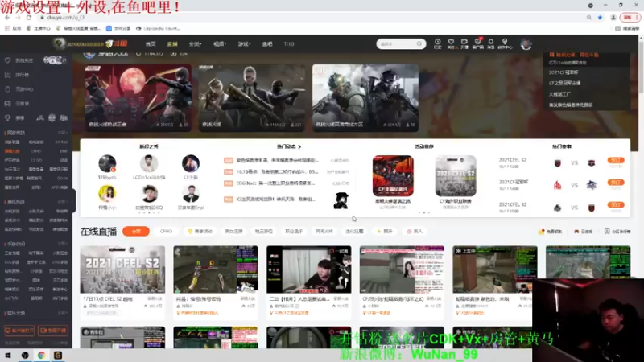Open the viewing history clock icon

(437, 43)
